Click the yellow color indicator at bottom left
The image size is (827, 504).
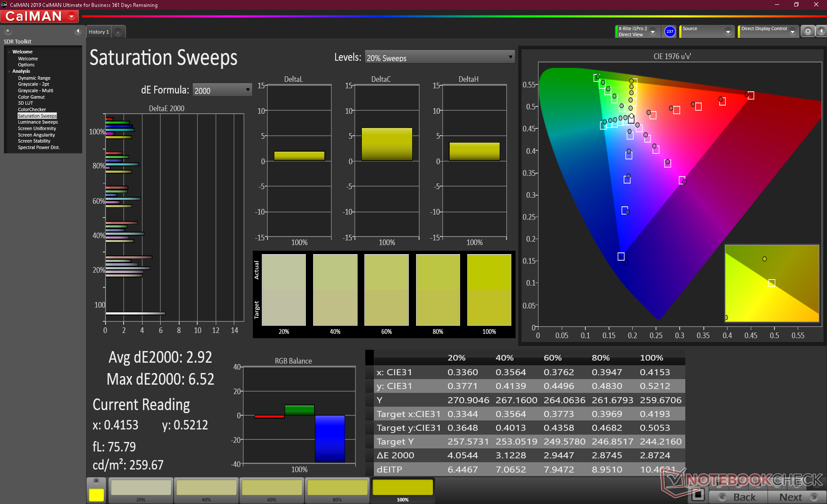pos(96,495)
